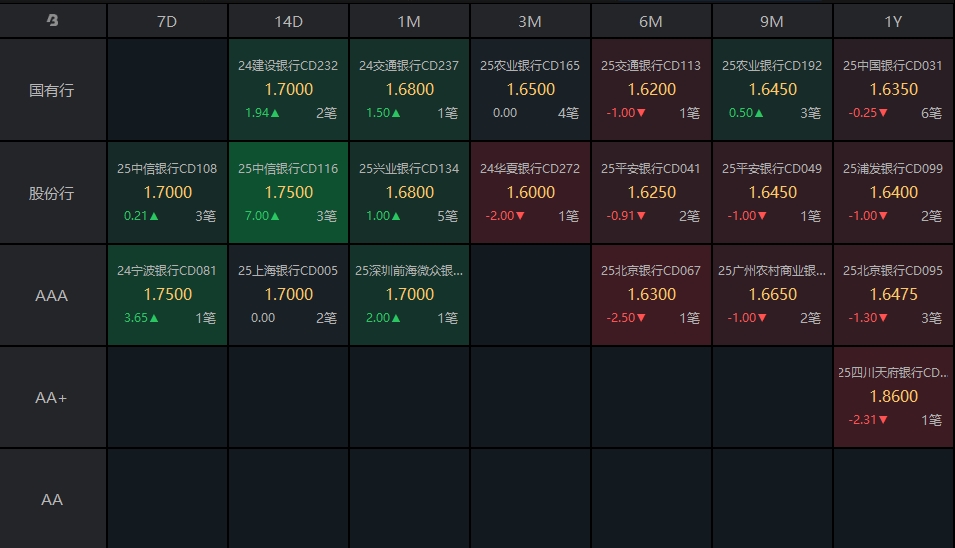Open the 25浦发银行CD099 quote cell
The height and width of the screenshot is (548, 955).
(893, 192)
